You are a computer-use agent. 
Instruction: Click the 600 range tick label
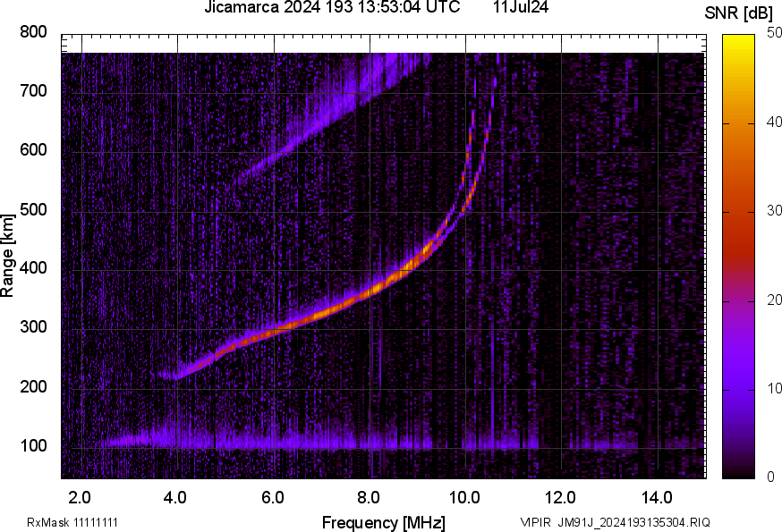(x=33, y=149)
